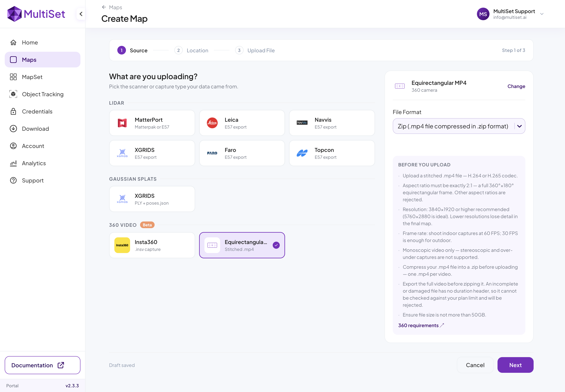Viewport: 565px width, 392px height.
Task: Click the Draft saved status text
Action: coord(122,365)
